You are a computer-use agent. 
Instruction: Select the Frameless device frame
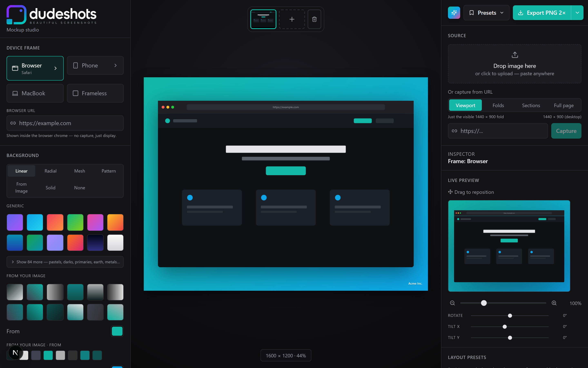[95, 93]
